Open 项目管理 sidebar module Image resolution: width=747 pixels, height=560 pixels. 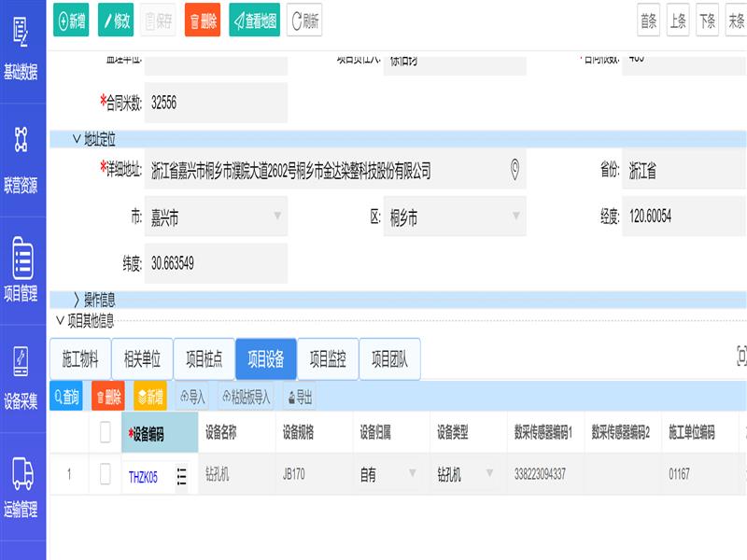click(x=21, y=269)
